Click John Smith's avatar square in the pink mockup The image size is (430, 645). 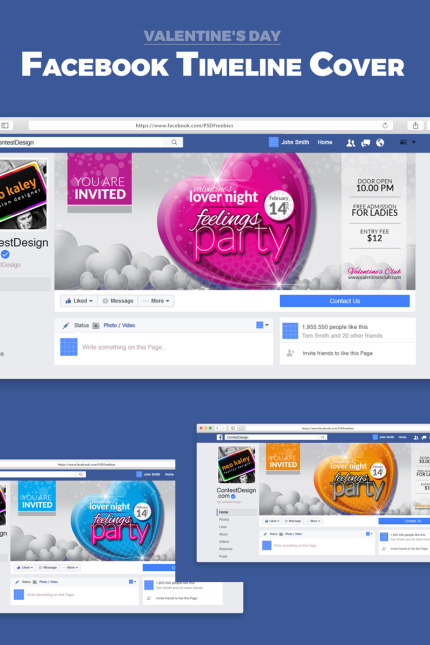[273, 142]
